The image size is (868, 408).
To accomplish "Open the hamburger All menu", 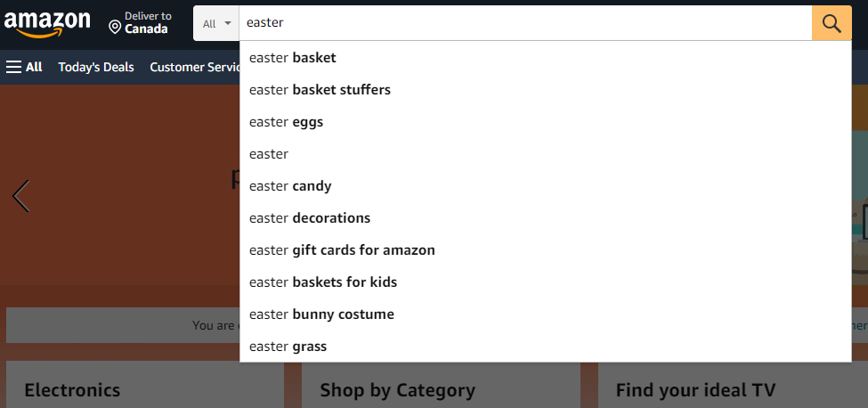I will click(24, 67).
